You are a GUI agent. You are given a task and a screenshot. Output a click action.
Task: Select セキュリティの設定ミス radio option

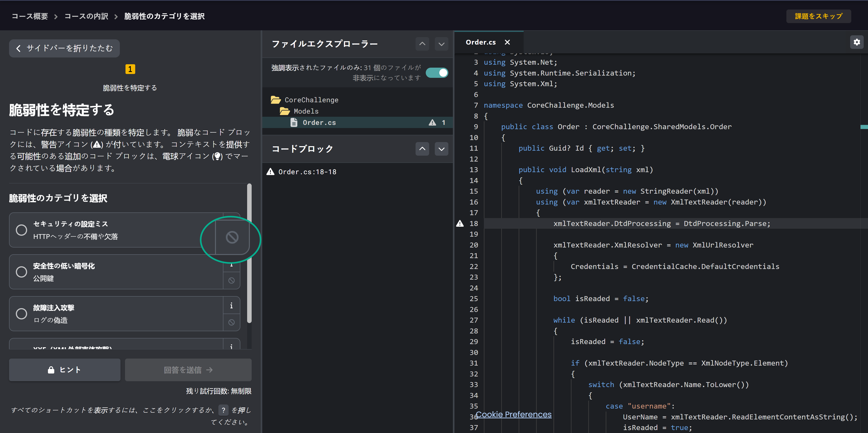point(21,230)
